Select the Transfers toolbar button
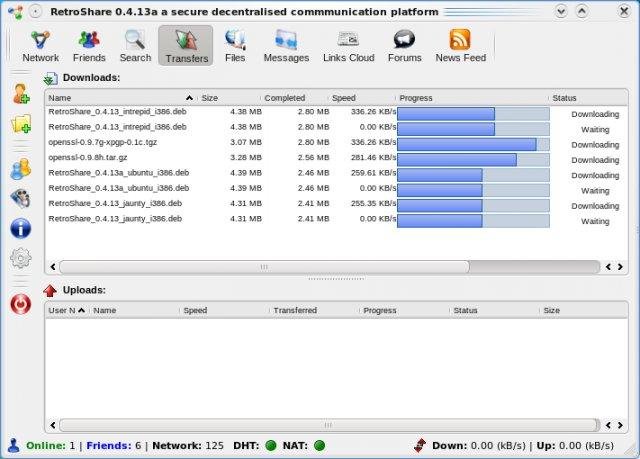 tap(186, 46)
